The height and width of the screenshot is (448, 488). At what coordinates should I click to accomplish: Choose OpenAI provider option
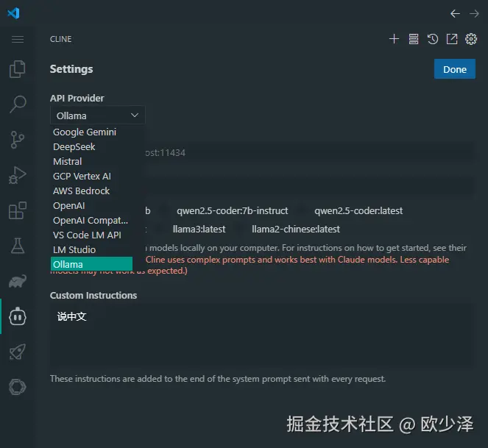(x=91, y=206)
